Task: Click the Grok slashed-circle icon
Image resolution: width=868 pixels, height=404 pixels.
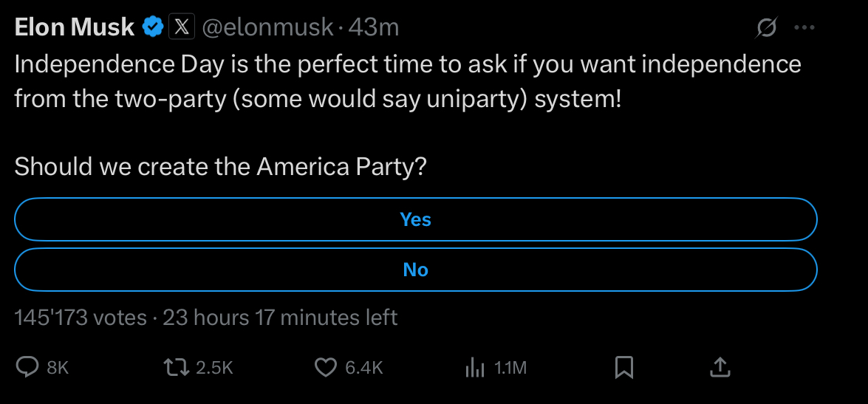Action: (767, 29)
